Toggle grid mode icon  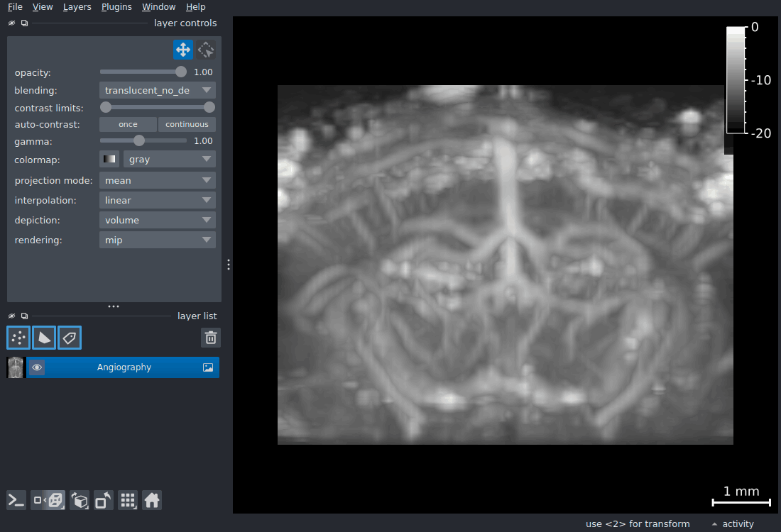pos(128,500)
